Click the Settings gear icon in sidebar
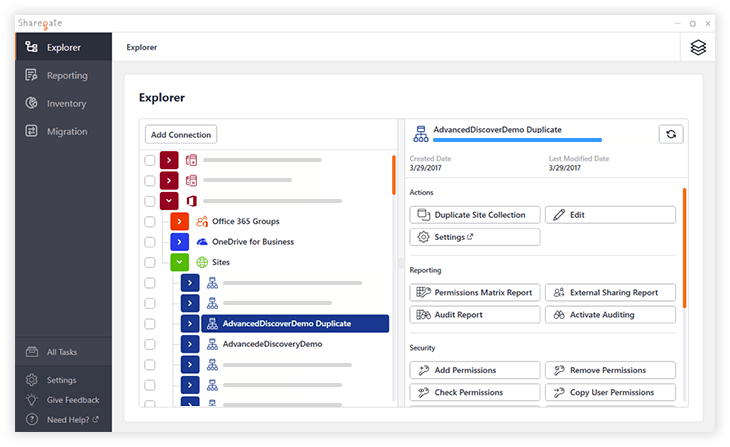 pyautogui.click(x=32, y=379)
